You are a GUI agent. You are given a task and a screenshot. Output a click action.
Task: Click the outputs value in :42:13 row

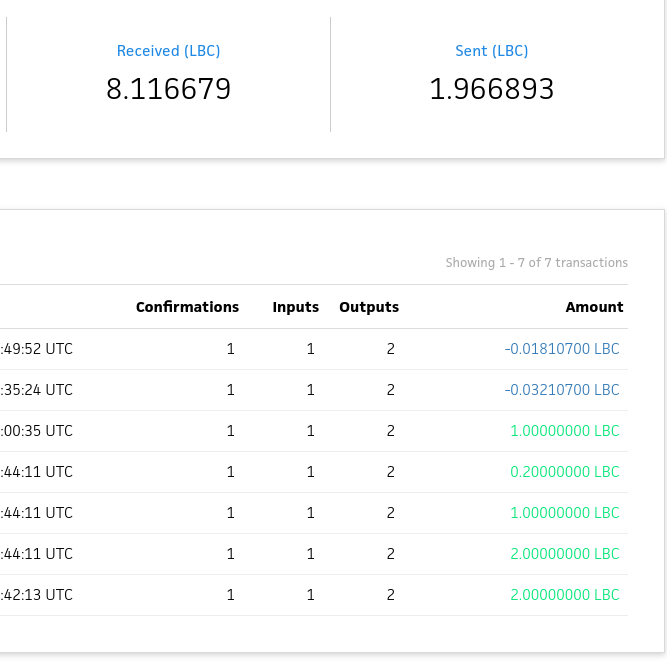[390, 594]
